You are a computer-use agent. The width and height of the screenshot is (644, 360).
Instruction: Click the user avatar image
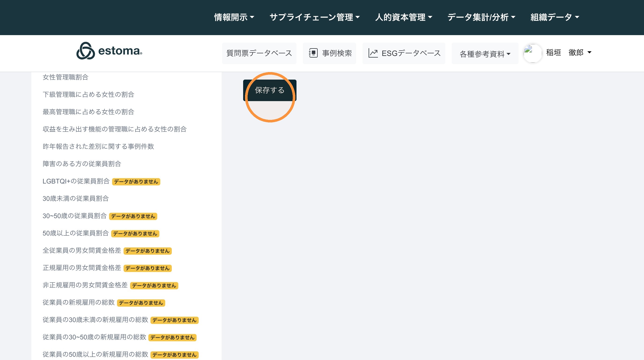click(x=533, y=53)
